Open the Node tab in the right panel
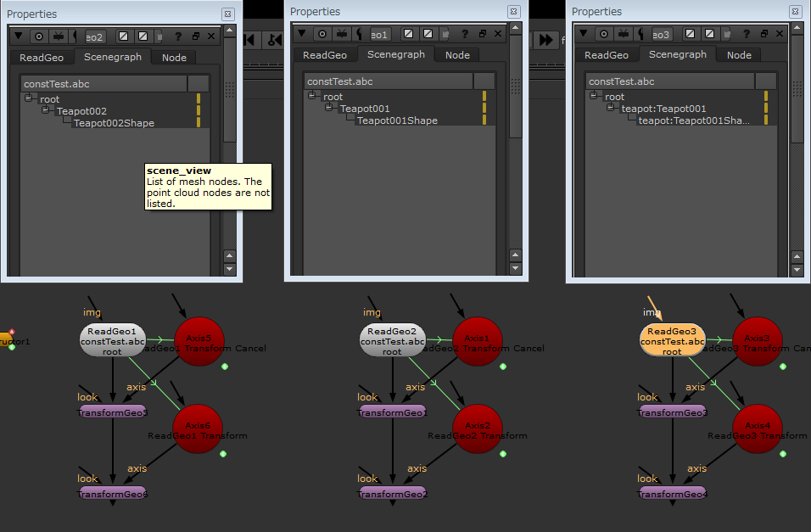Image resolution: width=811 pixels, height=532 pixels. (x=739, y=55)
